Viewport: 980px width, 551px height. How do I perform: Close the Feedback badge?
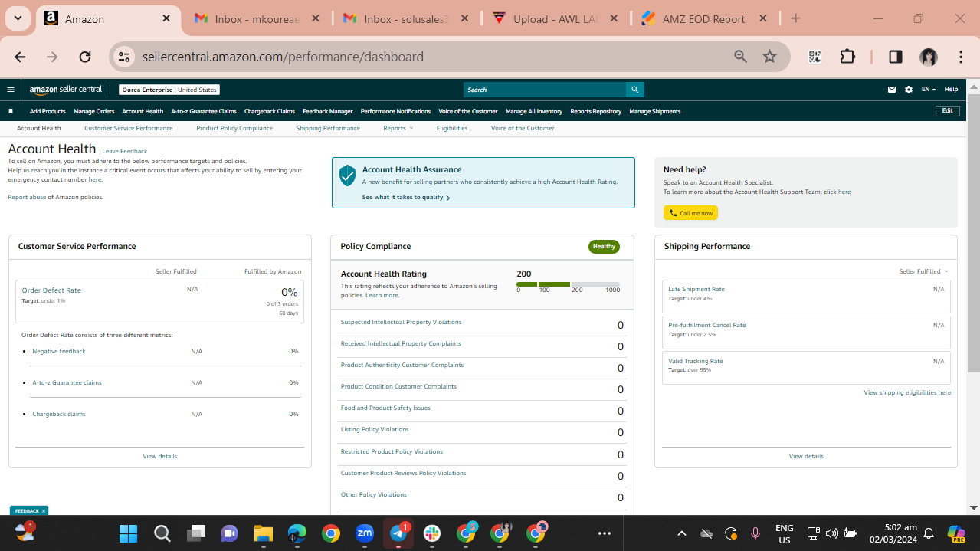tap(44, 510)
